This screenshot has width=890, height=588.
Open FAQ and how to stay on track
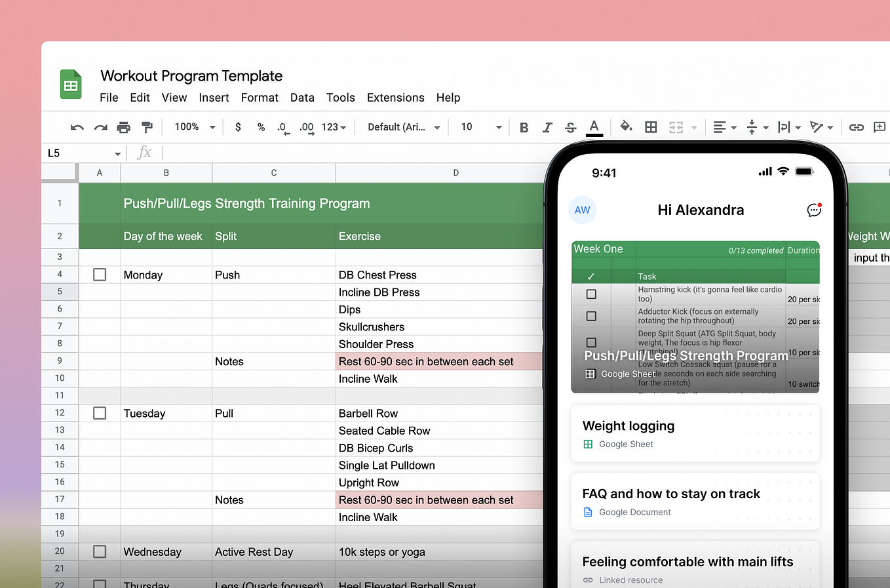click(695, 501)
